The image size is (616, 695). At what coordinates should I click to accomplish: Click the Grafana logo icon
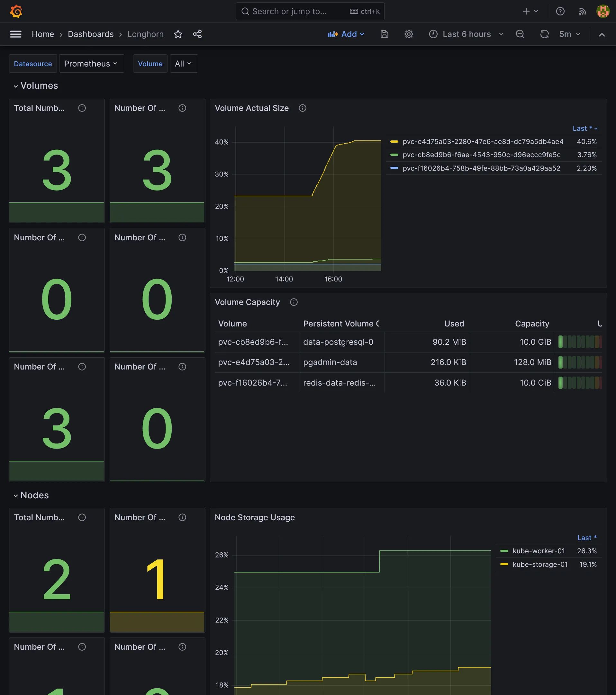pyautogui.click(x=16, y=11)
